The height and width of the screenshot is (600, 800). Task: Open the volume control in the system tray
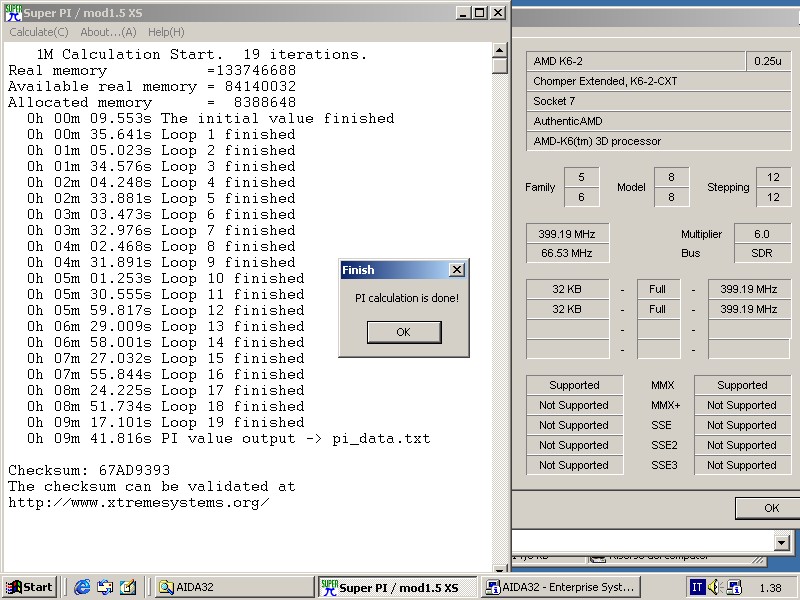pyautogui.click(x=715, y=587)
